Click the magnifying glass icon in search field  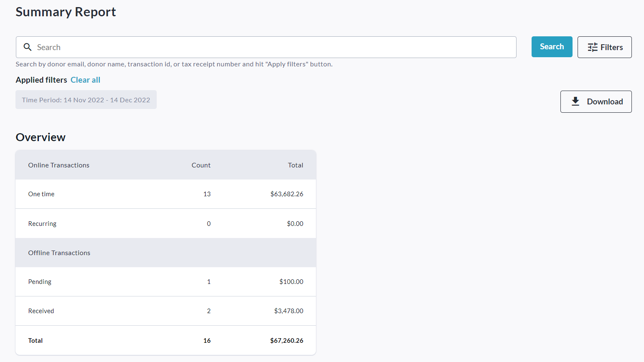28,47
